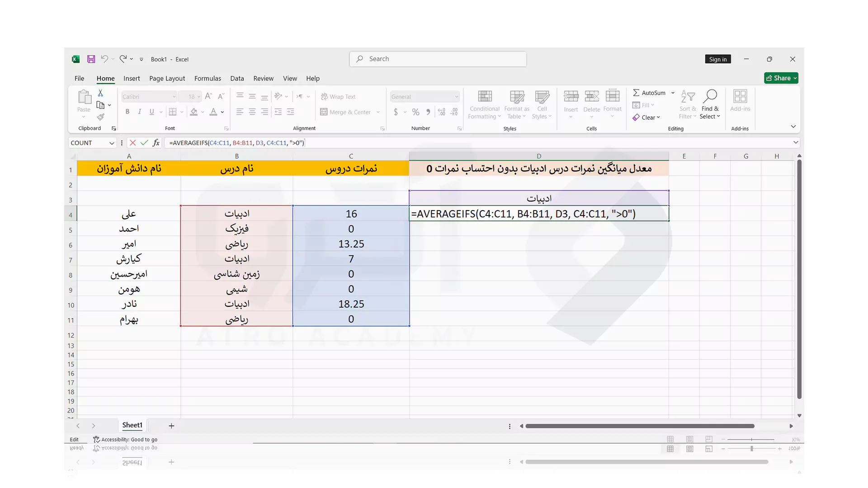Confirm formula with the checkmark icon
The image size is (868, 488).
coord(144,143)
